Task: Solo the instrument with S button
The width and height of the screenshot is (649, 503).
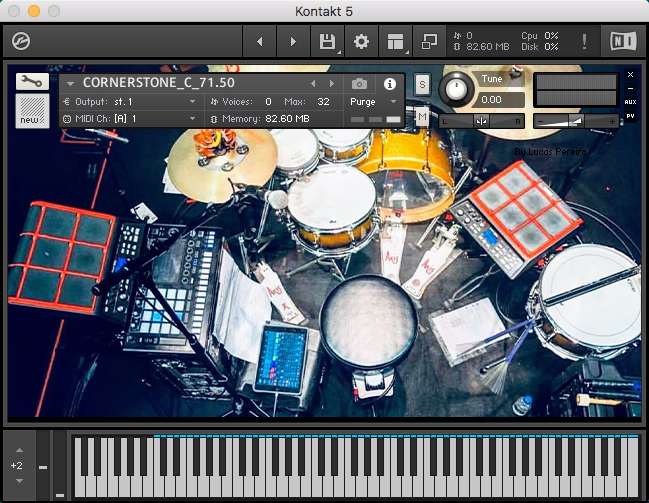Action: (422, 84)
